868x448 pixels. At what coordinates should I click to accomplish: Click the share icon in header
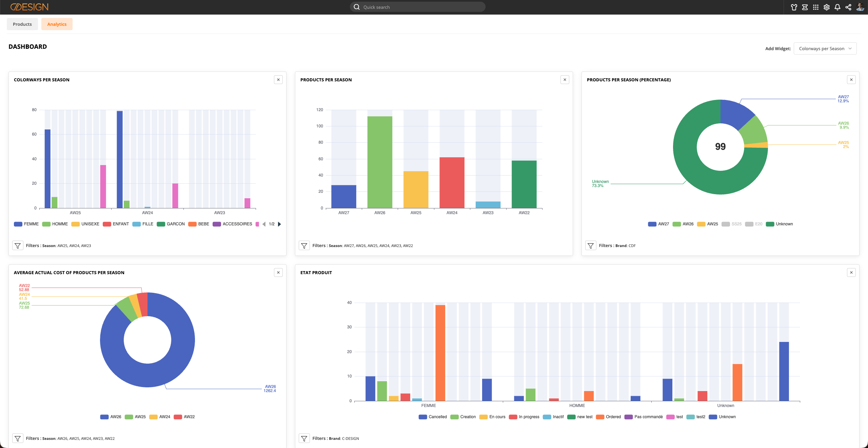[x=848, y=7]
